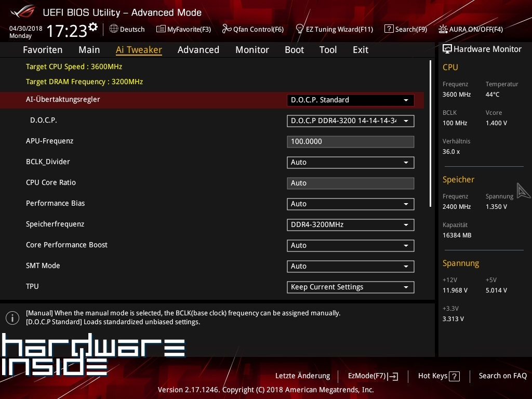
Task: Expand the TPU dropdown
Action: [351, 287]
